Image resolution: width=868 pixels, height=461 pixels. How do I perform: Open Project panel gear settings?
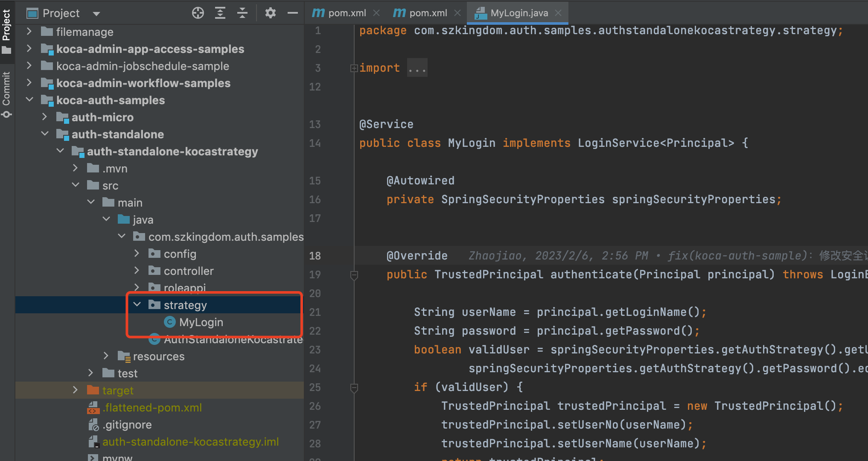[270, 13]
